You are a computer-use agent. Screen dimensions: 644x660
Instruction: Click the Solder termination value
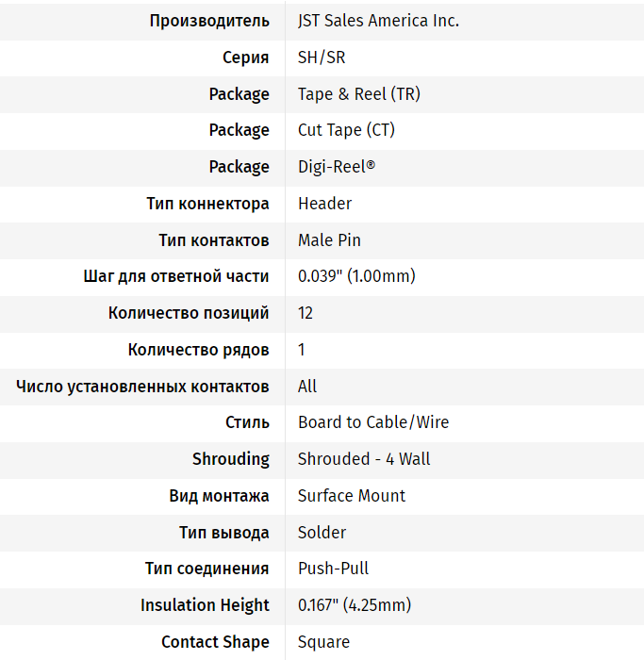322,533
